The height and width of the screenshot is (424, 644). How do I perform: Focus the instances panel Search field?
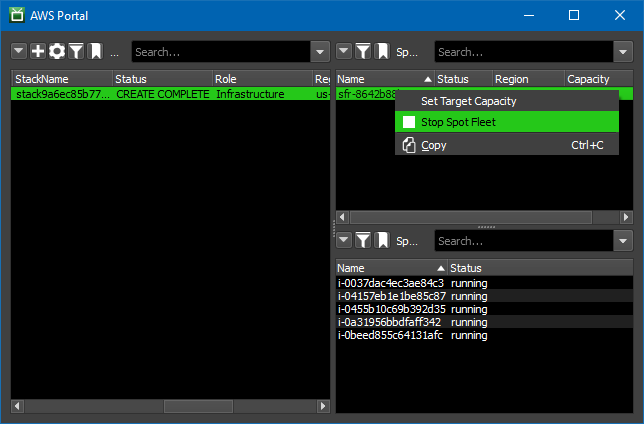tap(524, 241)
